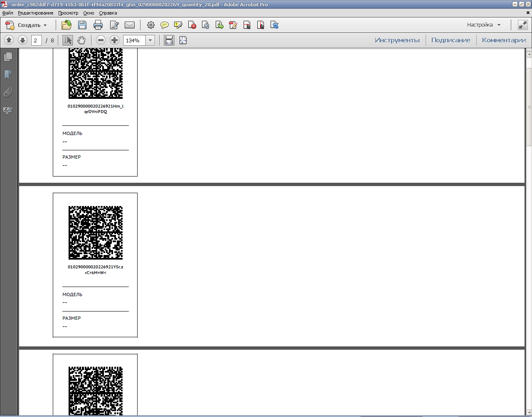532x417 pixels.
Task: Click the Crop page icon
Action: click(274, 25)
